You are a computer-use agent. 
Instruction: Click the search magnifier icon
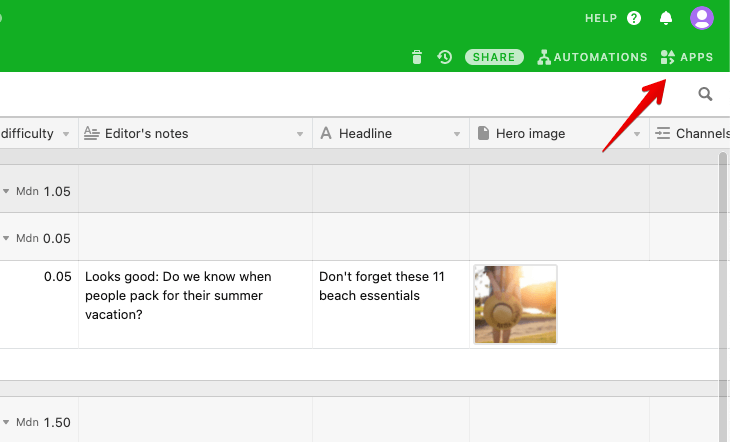coord(705,94)
